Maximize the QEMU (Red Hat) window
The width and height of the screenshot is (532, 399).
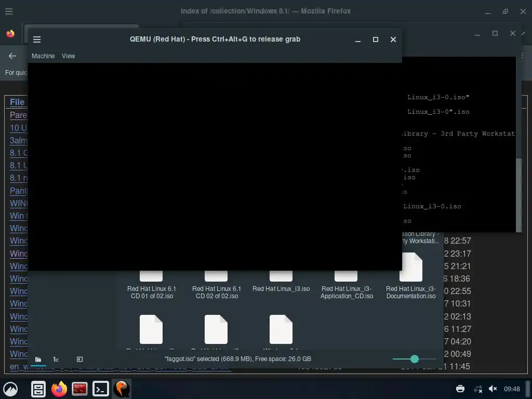pos(375,39)
